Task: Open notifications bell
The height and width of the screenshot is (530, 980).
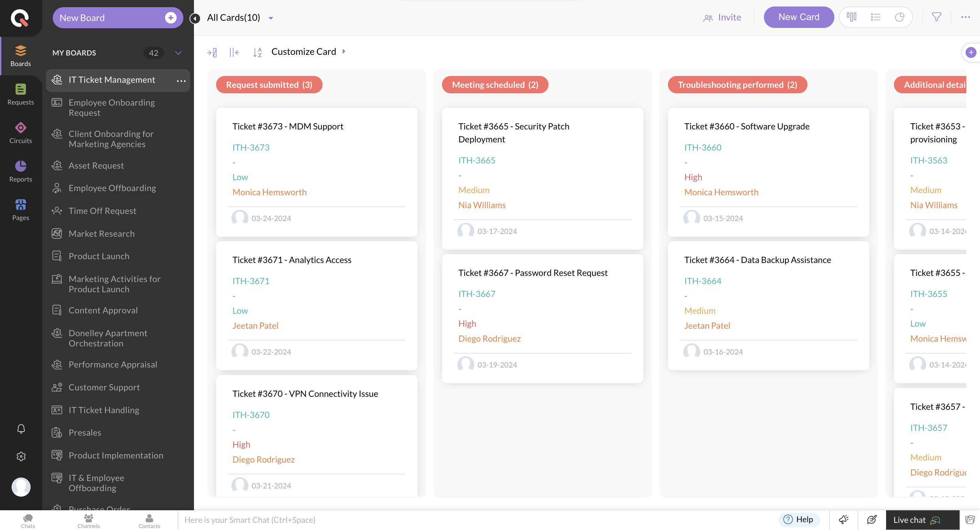Action: (20, 429)
